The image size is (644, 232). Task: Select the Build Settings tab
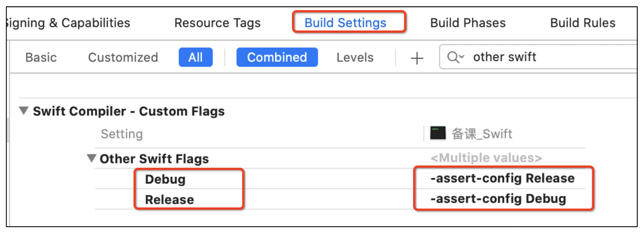(346, 23)
